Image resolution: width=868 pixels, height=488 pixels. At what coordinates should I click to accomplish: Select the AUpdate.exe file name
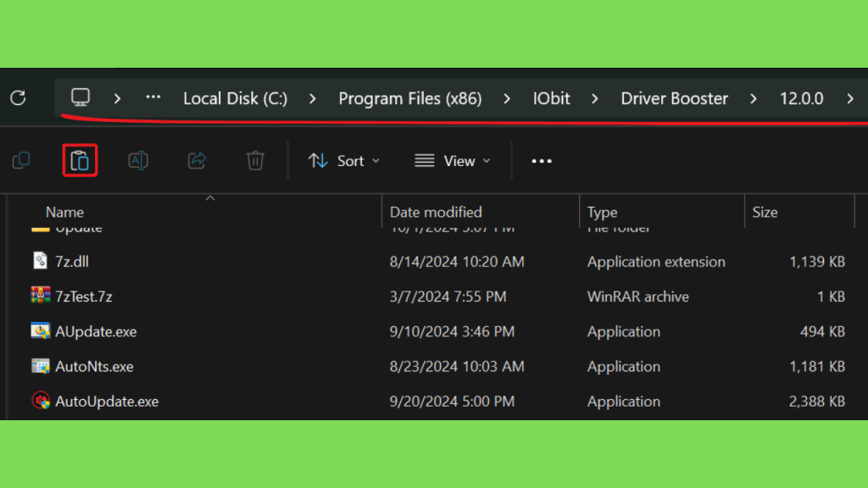point(96,331)
